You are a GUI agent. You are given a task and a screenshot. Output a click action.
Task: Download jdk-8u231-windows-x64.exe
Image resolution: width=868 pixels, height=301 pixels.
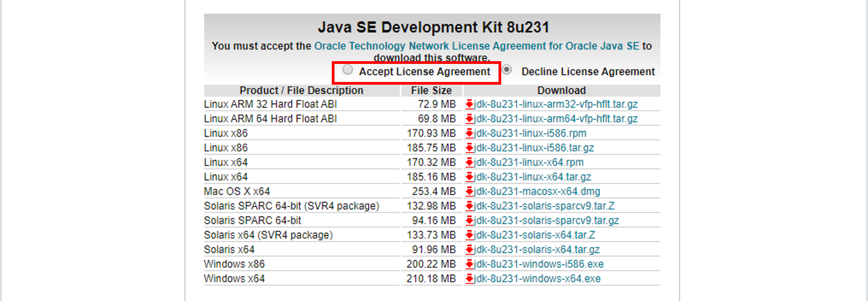[537, 279]
